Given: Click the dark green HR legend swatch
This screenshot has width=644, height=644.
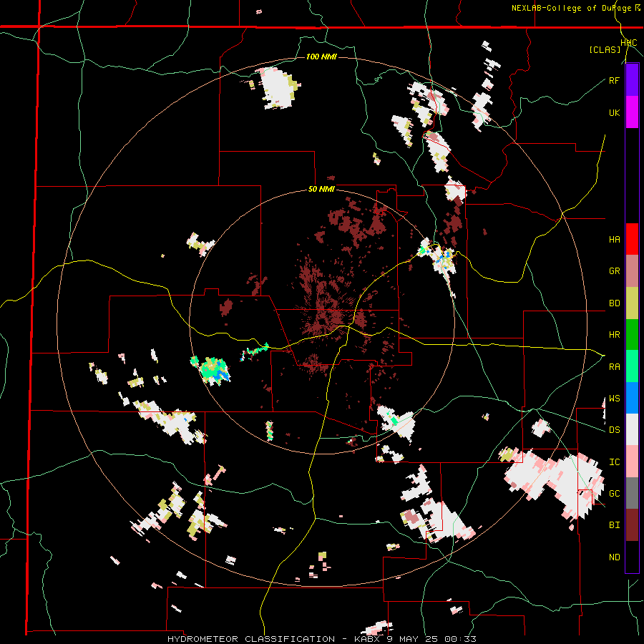Looking at the screenshot, I should click(x=632, y=335).
